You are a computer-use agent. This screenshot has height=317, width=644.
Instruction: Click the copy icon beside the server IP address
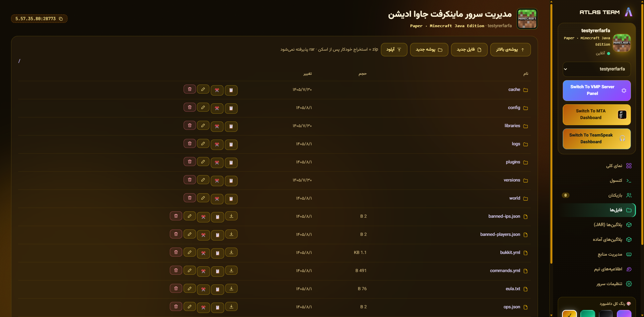(61, 19)
